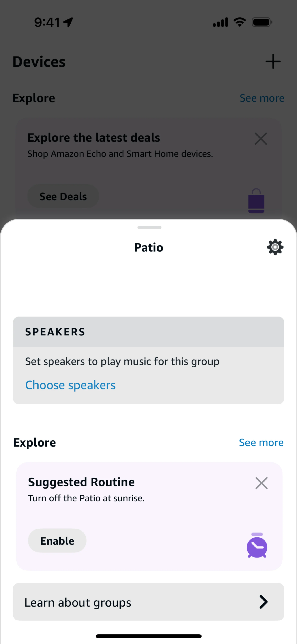Tap the home indicator bar
The width and height of the screenshot is (297, 644).
pos(148,636)
